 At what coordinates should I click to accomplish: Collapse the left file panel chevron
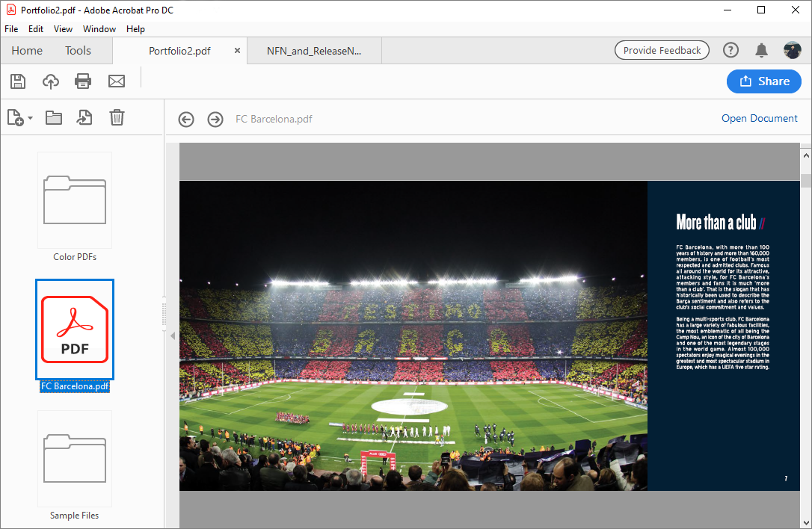[173, 335]
